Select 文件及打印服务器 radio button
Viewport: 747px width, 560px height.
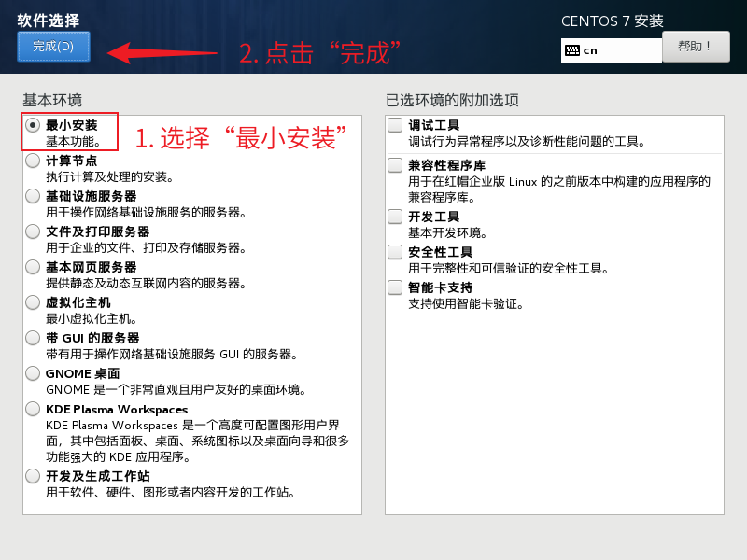click(33, 231)
